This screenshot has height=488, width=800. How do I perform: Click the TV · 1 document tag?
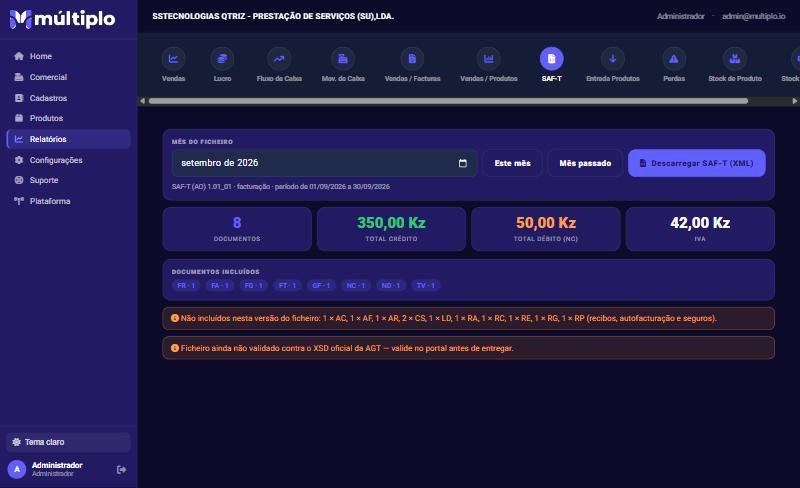point(426,285)
